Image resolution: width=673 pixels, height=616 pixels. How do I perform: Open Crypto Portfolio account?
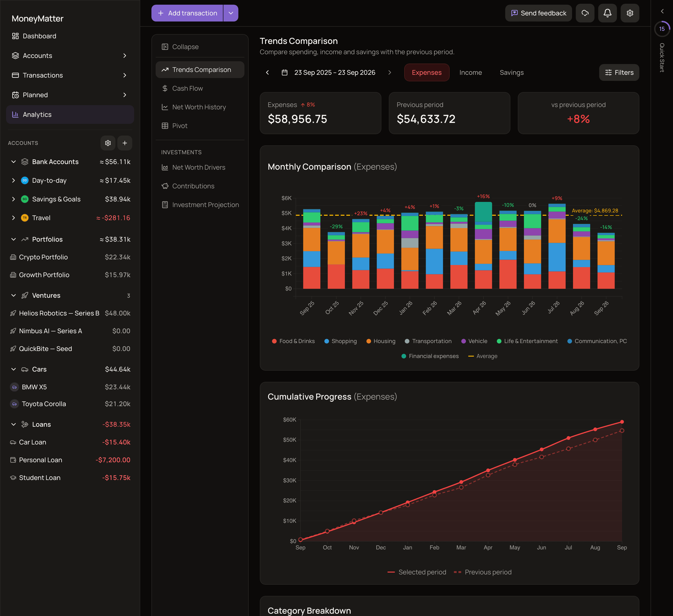(x=70, y=257)
